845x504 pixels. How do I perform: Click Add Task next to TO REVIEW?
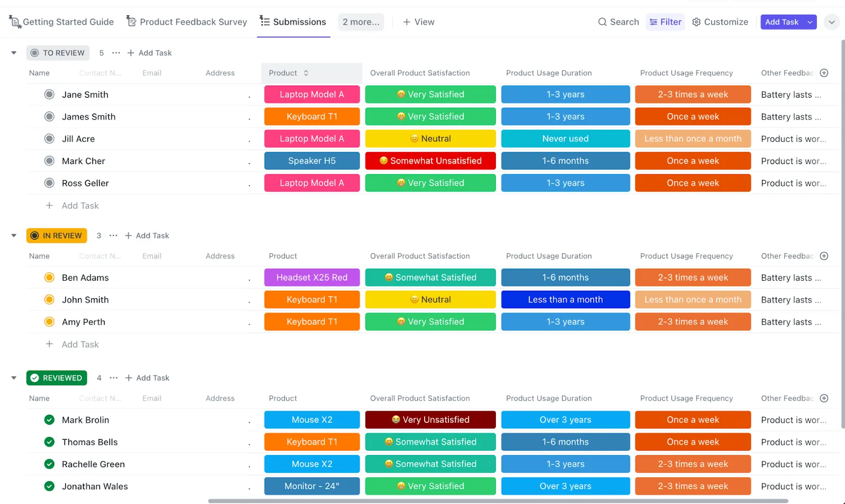coord(149,53)
